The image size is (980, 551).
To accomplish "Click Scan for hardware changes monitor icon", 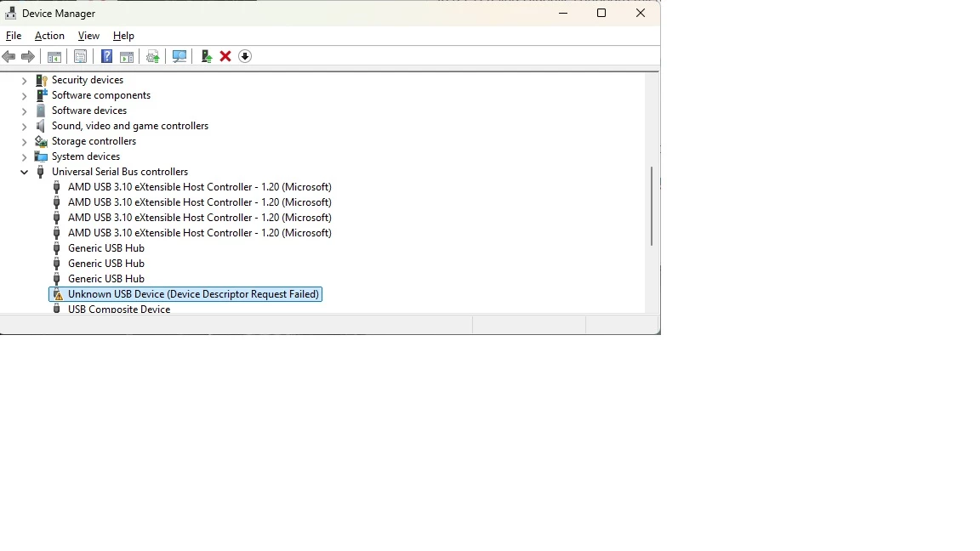I will pyautogui.click(x=179, y=57).
